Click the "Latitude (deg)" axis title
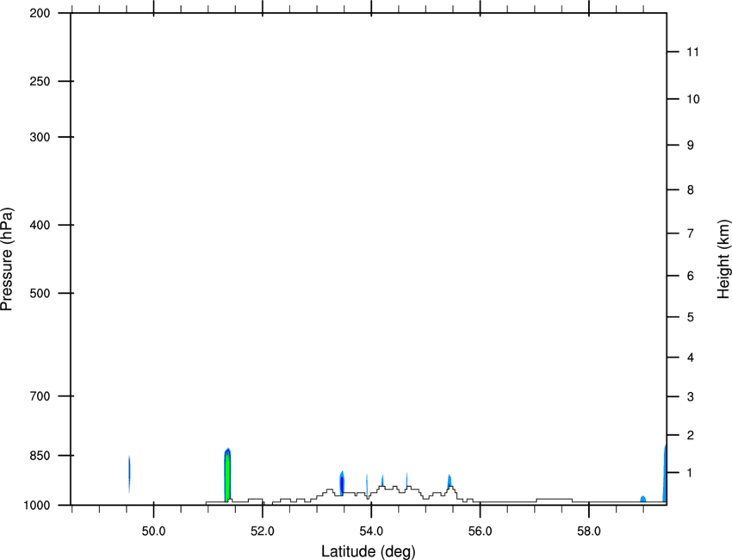The image size is (732, 560). 368,551
